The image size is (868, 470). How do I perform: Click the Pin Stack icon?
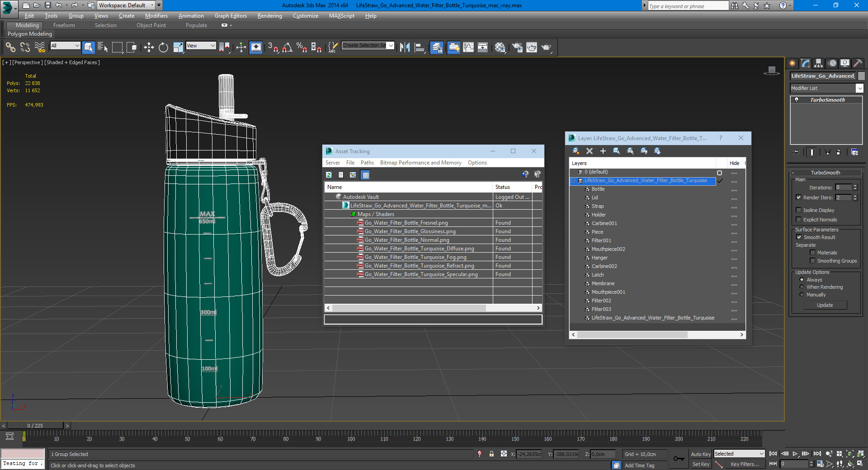click(796, 152)
